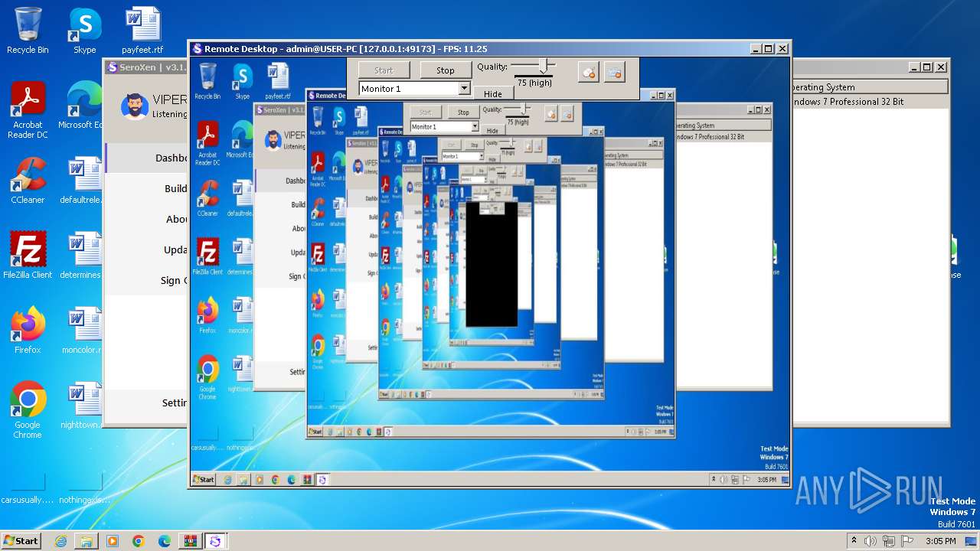Toggle keyboard input icon in Remote Desktop toolbar
980x551 pixels.
tap(614, 73)
